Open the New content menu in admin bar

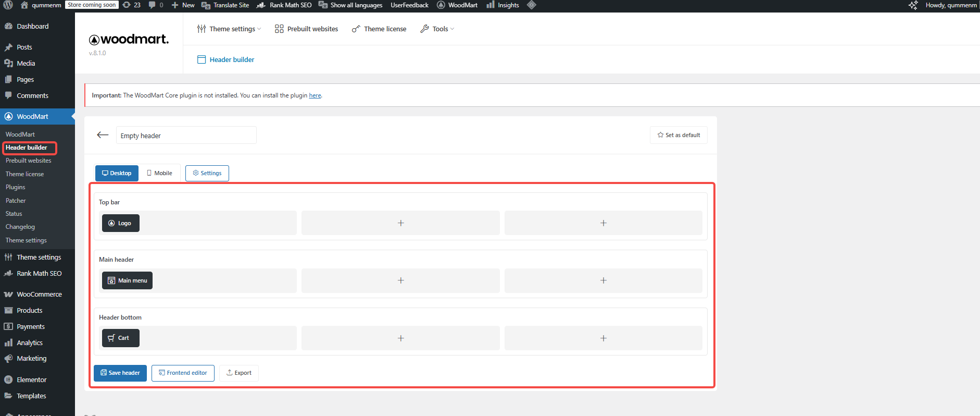pos(183,5)
